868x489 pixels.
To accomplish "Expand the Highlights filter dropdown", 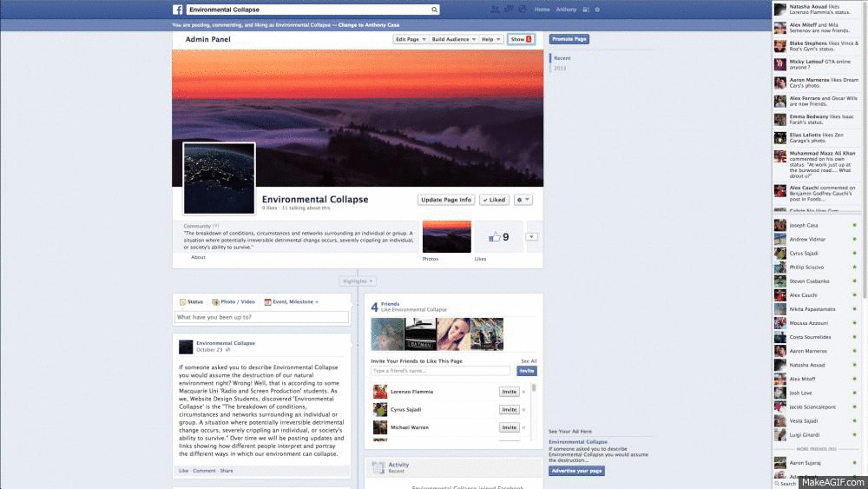I will click(x=358, y=281).
